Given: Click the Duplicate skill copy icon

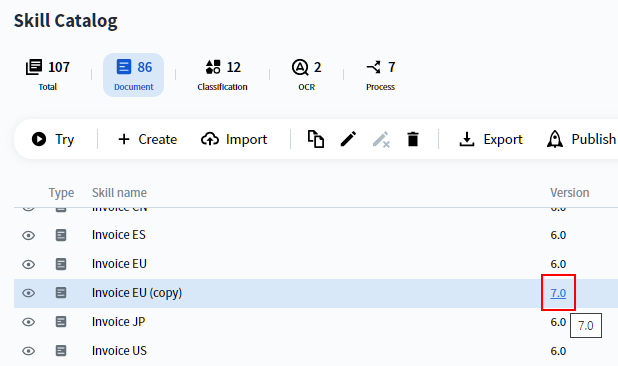Looking at the screenshot, I should 316,139.
